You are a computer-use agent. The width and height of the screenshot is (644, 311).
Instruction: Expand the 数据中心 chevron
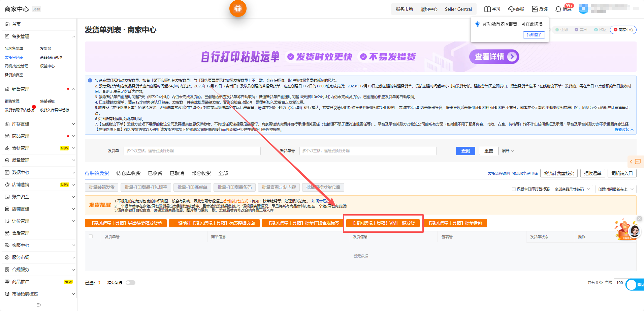point(73,173)
